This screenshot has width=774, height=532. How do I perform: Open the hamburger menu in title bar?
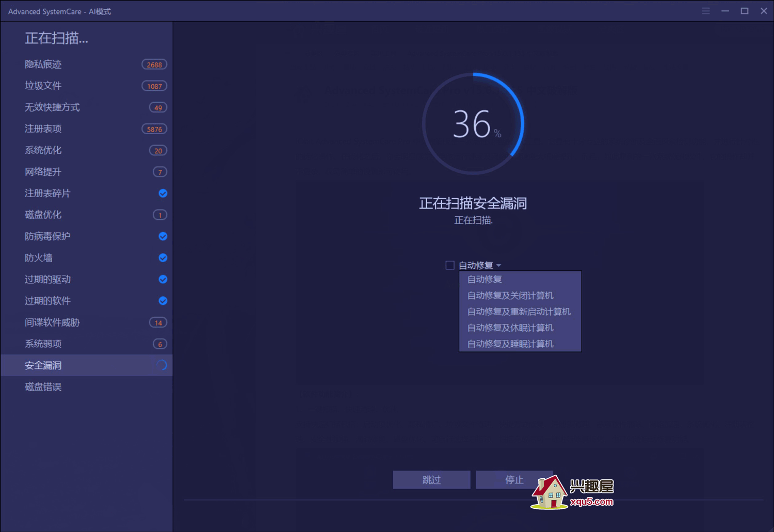(x=705, y=11)
